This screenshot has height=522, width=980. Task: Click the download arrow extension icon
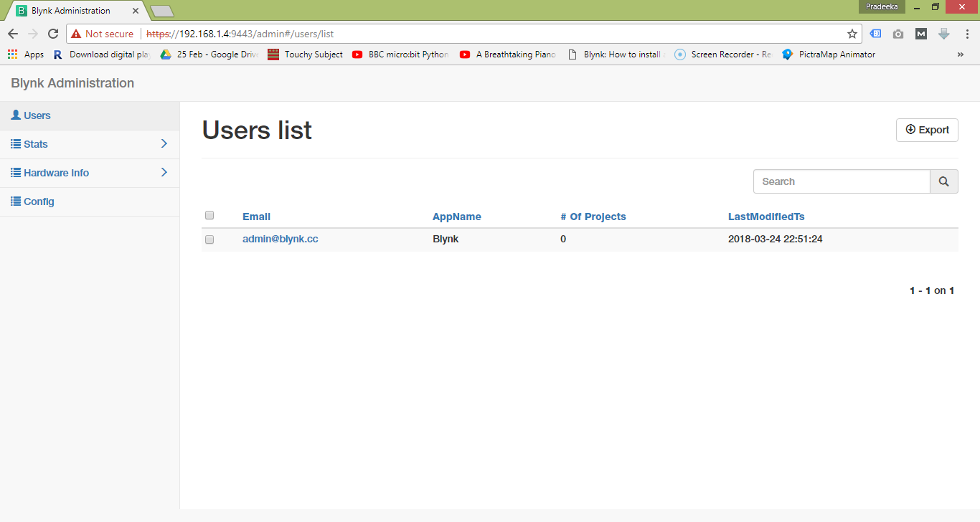944,34
